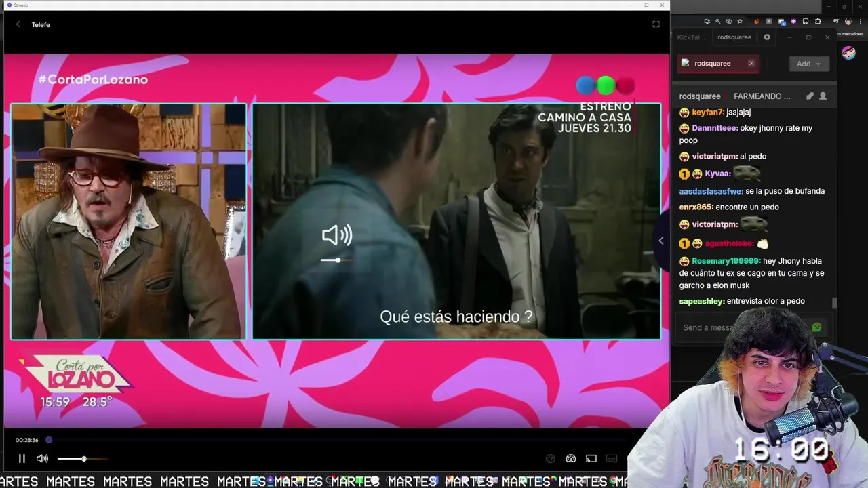Click round avatar below bookmarks bar
Screen dimensions: 868x488
848,53
